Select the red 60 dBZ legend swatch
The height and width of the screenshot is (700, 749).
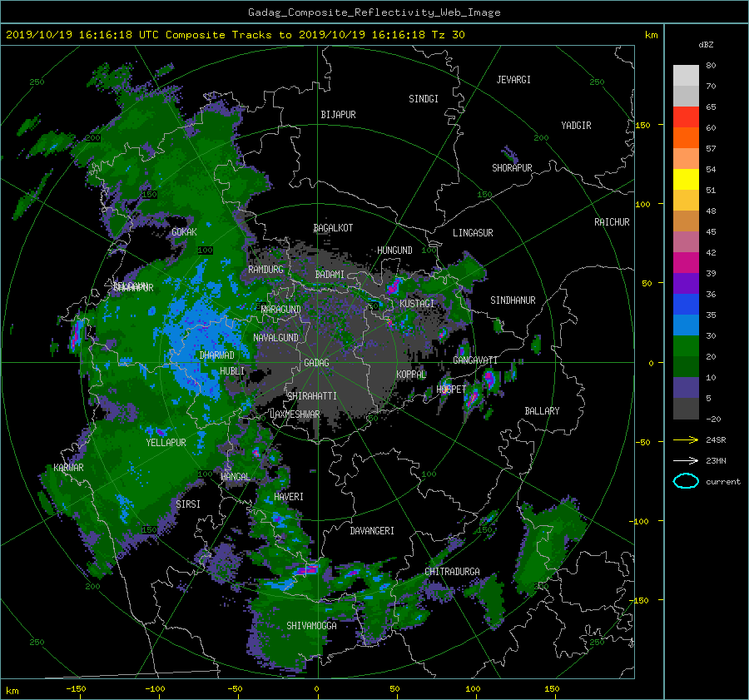[x=686, y=117]
